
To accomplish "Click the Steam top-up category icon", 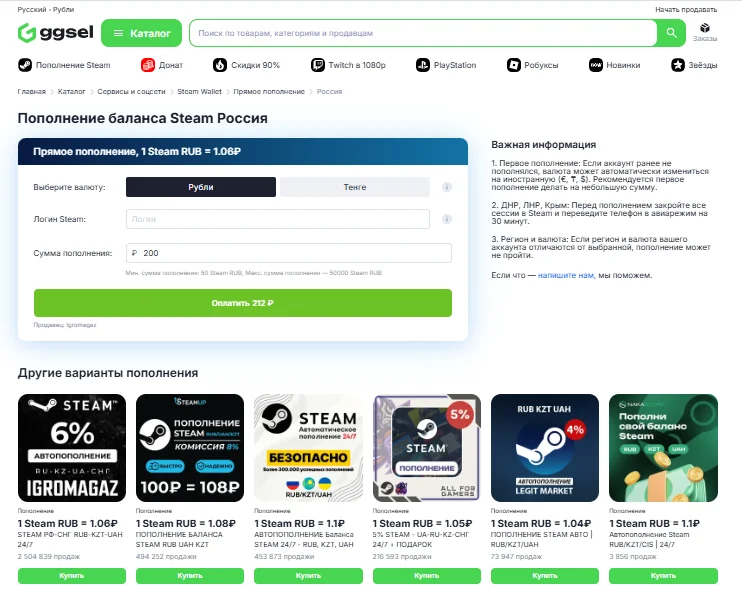I will [25, 65].
